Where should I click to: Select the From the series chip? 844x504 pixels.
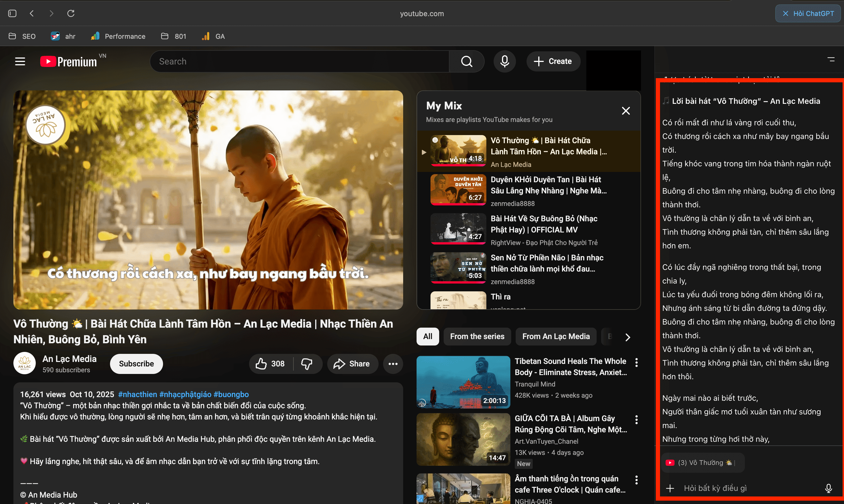point(477,336)
